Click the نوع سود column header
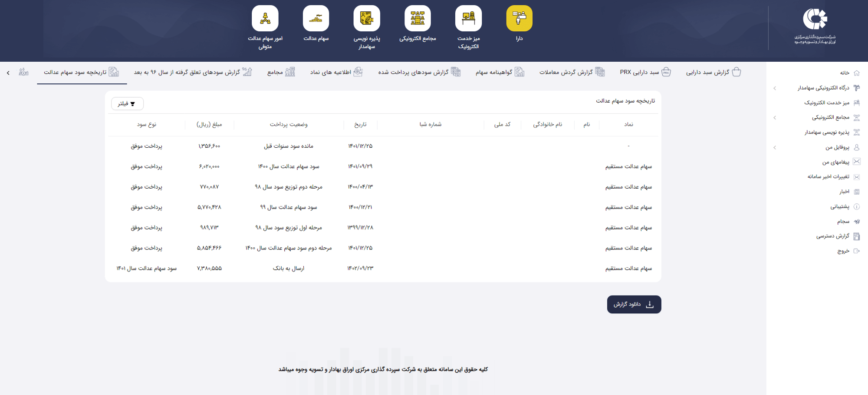The height and width of the screenshot is (395, 868). point(147,124)
